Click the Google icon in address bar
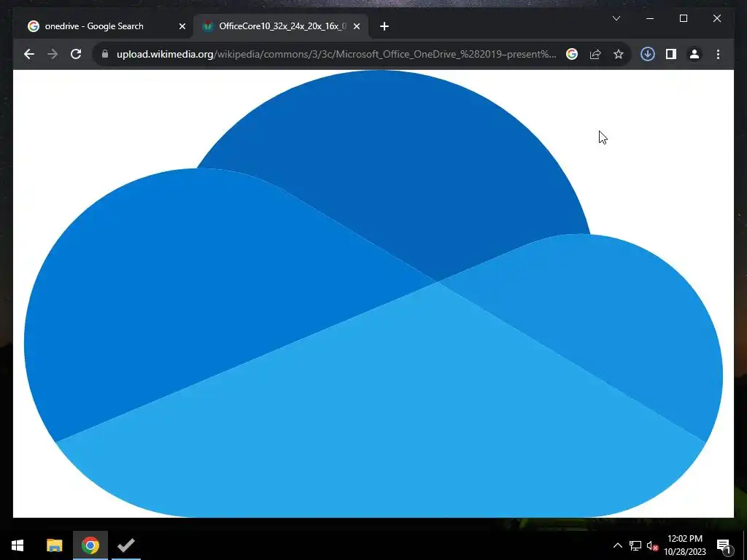Screen dimensions: 747x560 (572, 54)
